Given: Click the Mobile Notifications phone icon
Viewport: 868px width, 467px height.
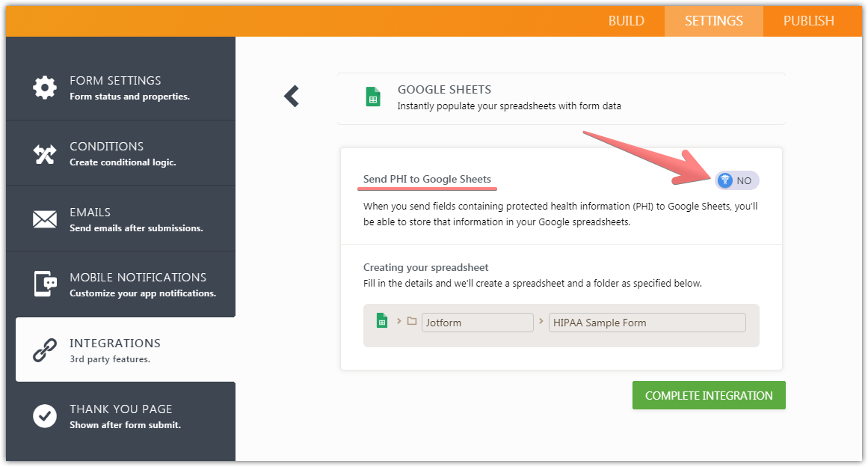Looking at the screenshot, I should pyautogui.click(x=45, y=284).
